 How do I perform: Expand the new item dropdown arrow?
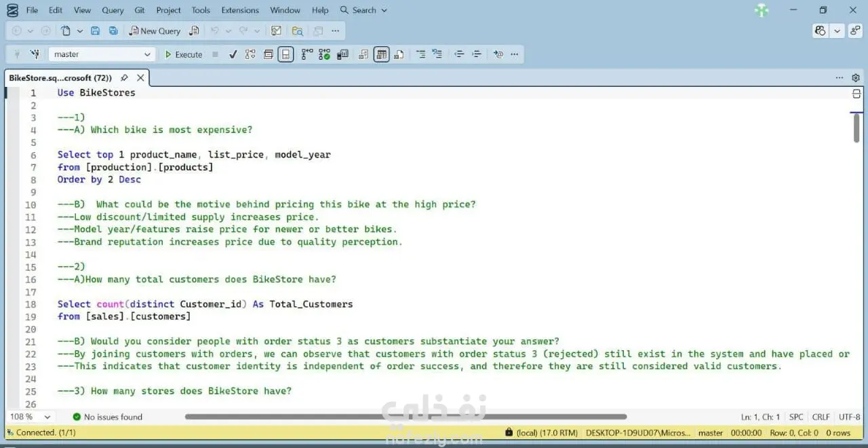point(80,31)
